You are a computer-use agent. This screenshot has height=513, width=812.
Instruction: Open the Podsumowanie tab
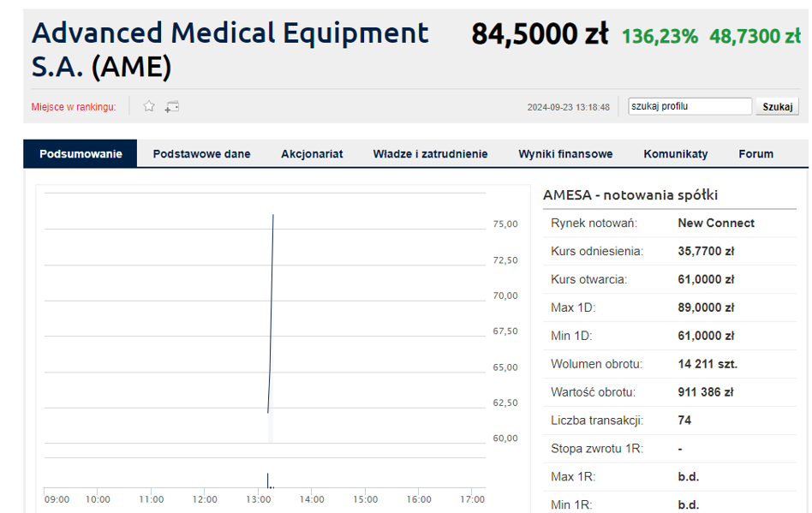pyautogui.click(x=81, y=154)
